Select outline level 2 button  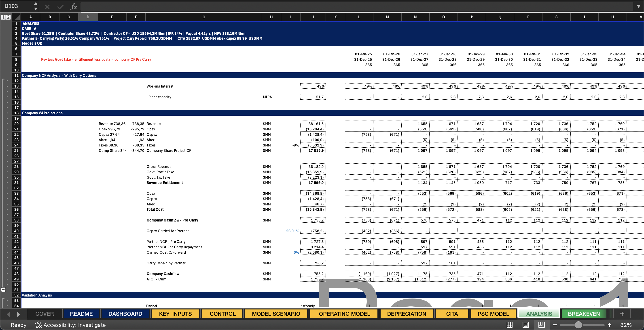8,17
